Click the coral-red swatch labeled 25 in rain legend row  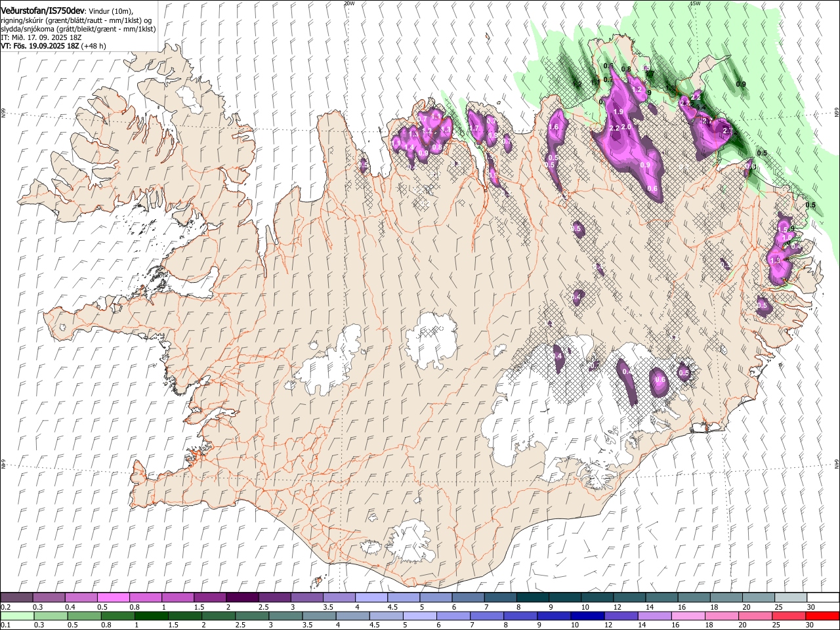tap(788, 616)
